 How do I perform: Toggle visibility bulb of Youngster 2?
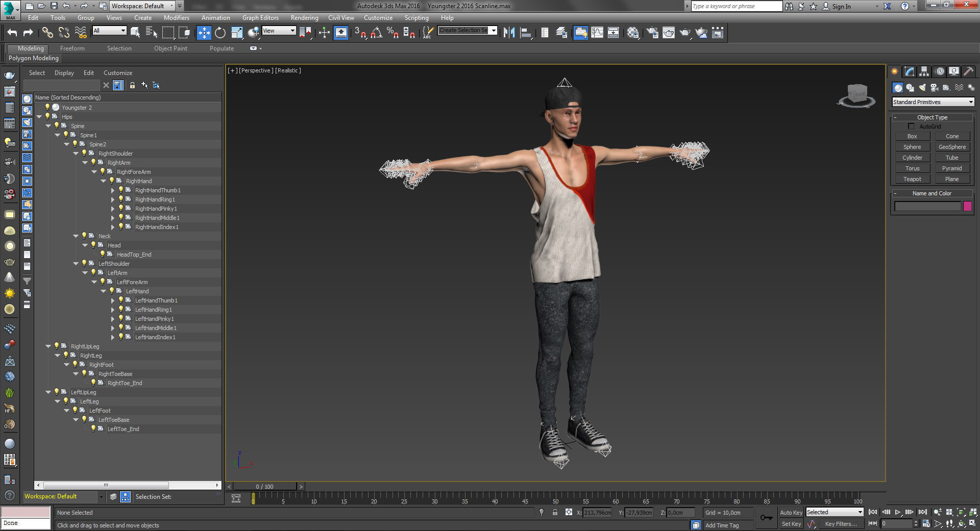pos(47,107)
